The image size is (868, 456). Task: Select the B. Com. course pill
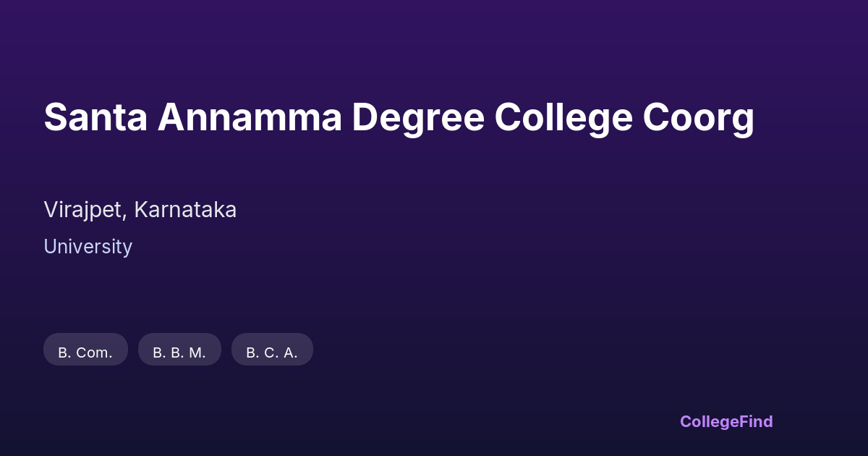(x=85, y=352)
